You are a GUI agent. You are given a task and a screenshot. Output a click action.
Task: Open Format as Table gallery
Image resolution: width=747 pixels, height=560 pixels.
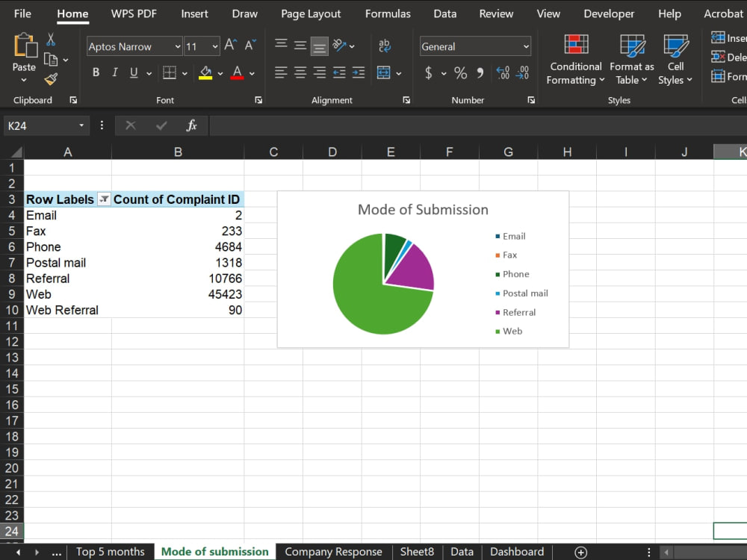[632, 60]
